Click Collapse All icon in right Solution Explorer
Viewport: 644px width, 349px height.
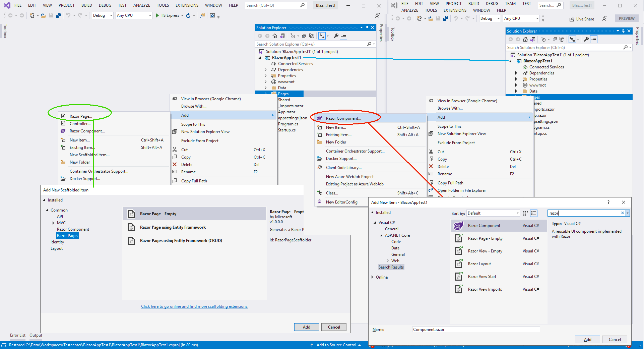click(x=555, y=39)
